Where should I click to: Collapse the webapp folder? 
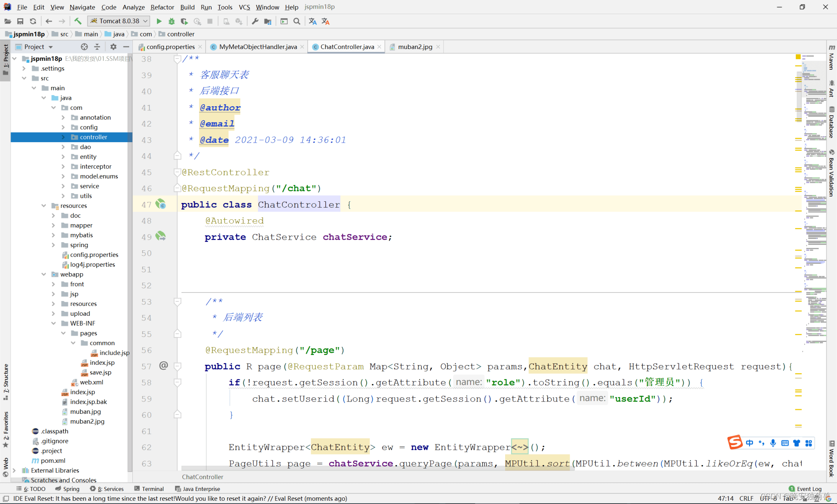(44, 274)
